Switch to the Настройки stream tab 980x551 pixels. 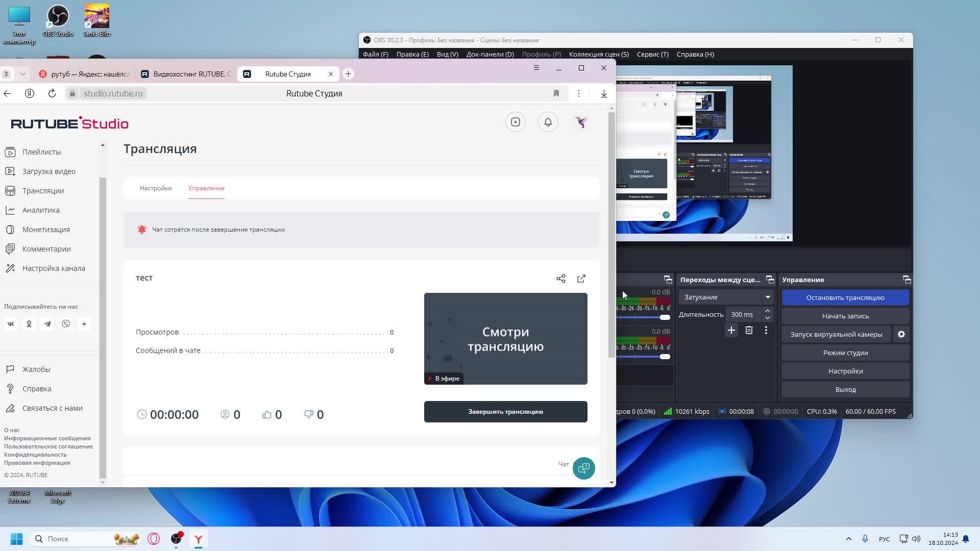click(x=156, y=188)
